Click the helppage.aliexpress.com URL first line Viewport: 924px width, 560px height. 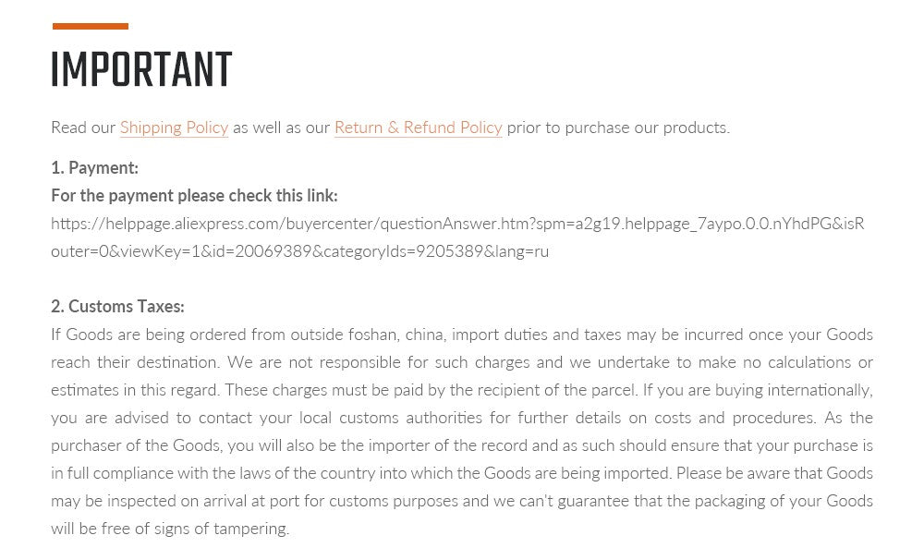pyautogui.click(x=458, y=224)
